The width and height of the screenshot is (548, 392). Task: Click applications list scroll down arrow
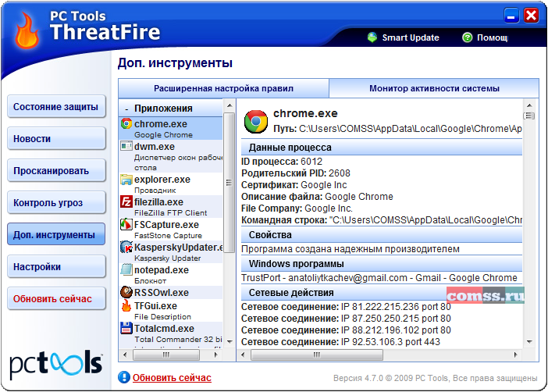click(x=230, y=342)
